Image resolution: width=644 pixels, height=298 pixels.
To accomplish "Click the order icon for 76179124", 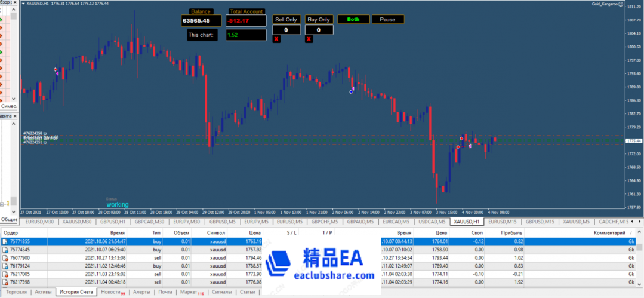I will pyautogui.click(x=5, y=266).
